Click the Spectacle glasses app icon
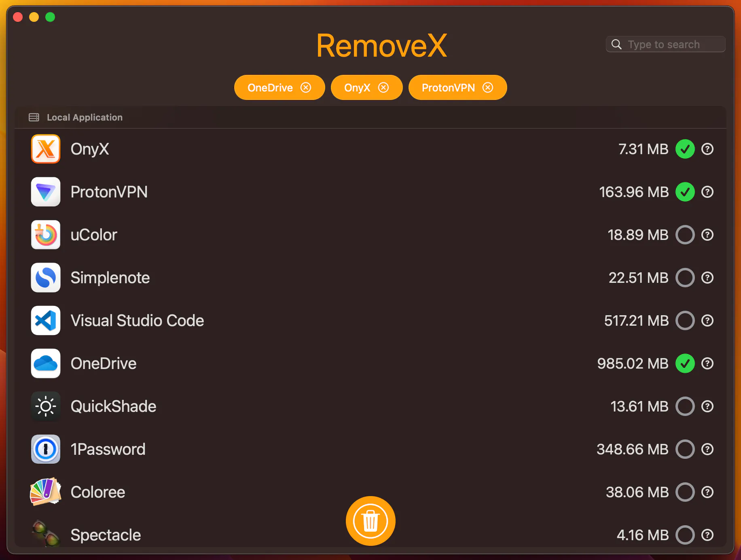The width and height of the screenshot is (741, 560). click(x=46, y=533)
